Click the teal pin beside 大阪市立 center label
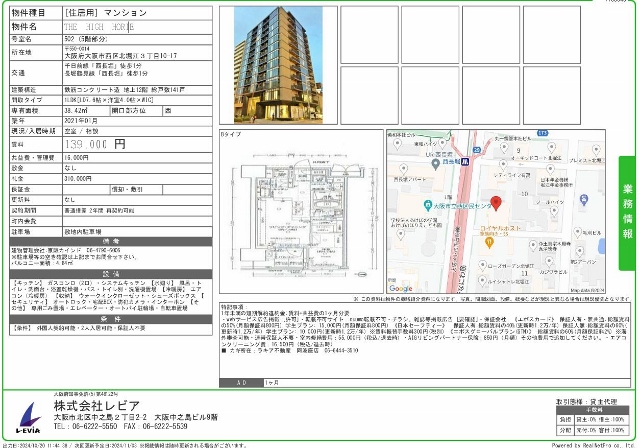Image resolution: width=640 pixels, height=448 pixels. pos(428,205)
